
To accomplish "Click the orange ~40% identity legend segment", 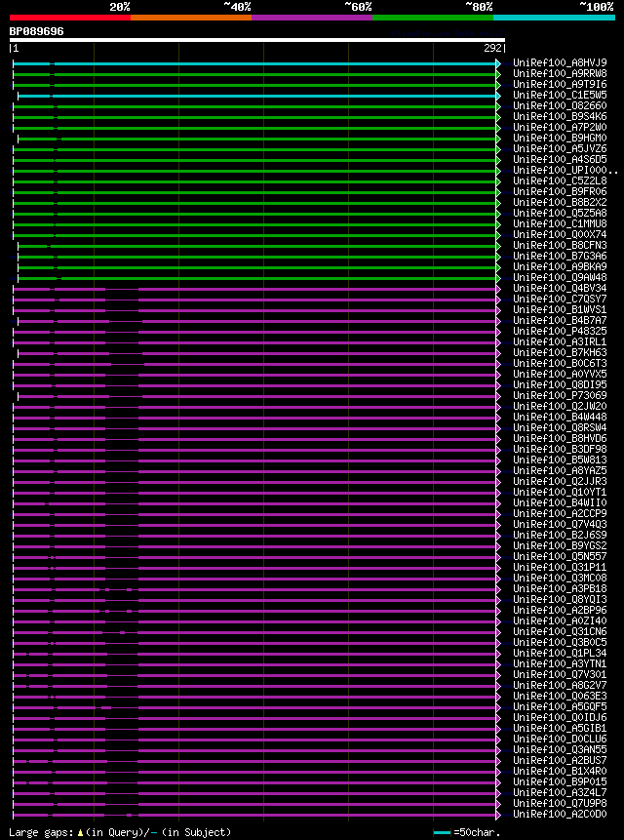I will tap(191, 18).
